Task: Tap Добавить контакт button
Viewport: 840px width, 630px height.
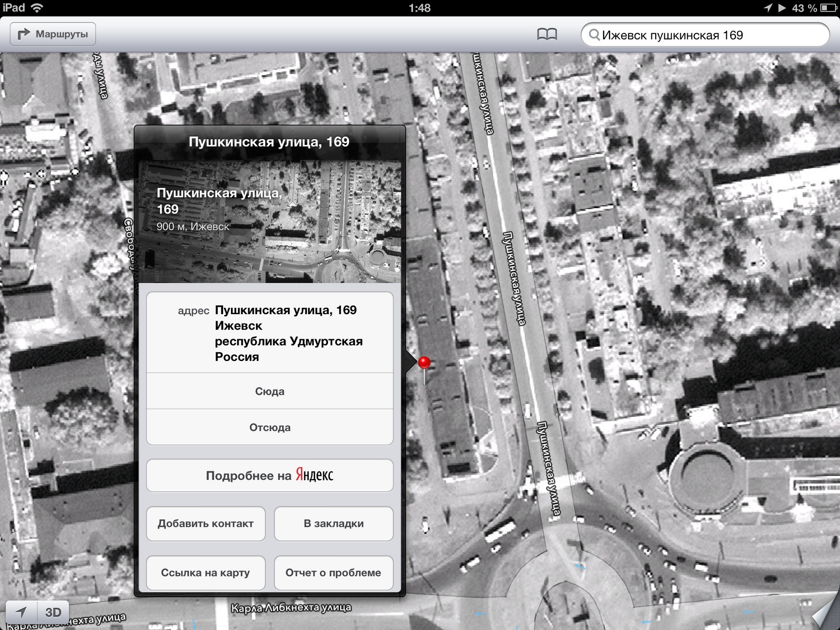Action: coord(206,524)
